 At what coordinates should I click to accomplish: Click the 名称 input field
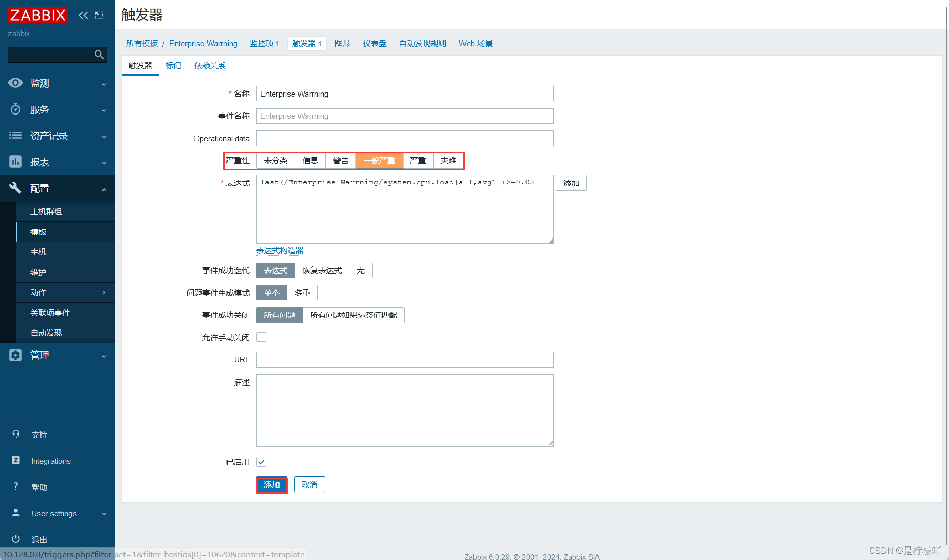click(405, 94)
